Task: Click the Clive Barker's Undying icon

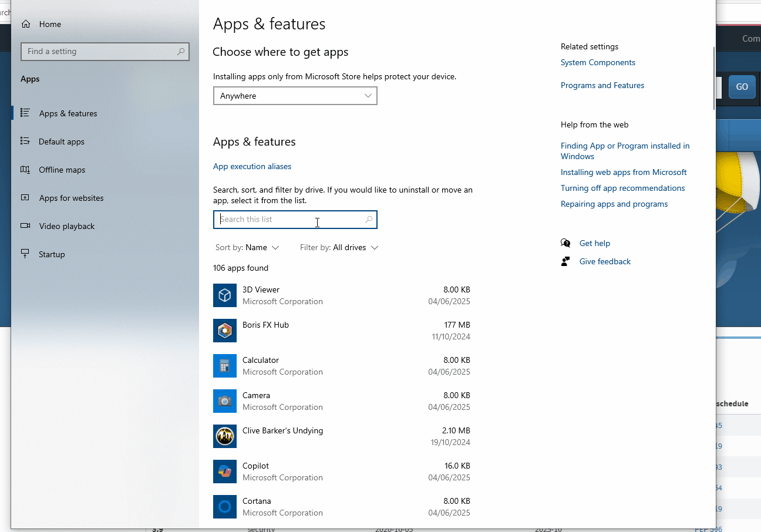Action: pyautogui.click(x=225, y=436)
